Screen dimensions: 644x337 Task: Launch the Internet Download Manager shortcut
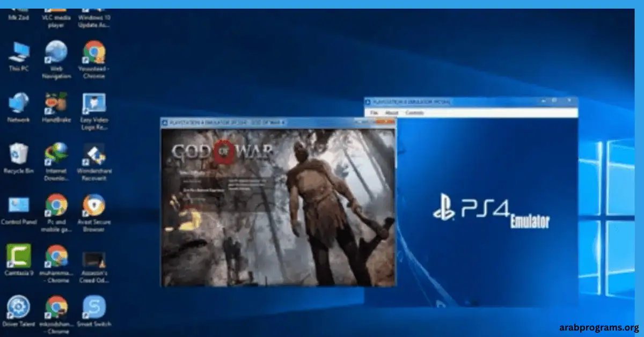coord(56,162)
